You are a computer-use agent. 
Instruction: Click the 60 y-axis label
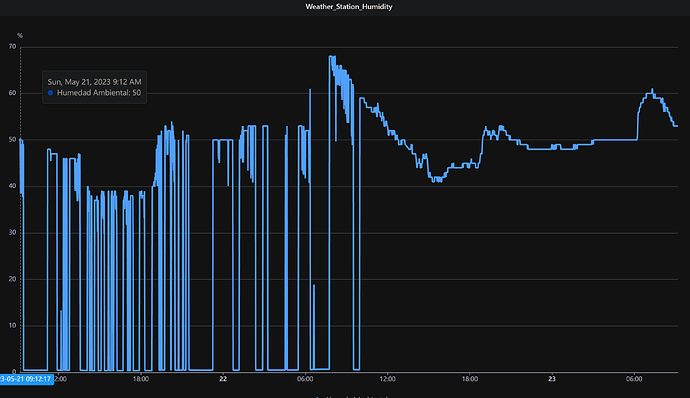click(x=12, y=93)
